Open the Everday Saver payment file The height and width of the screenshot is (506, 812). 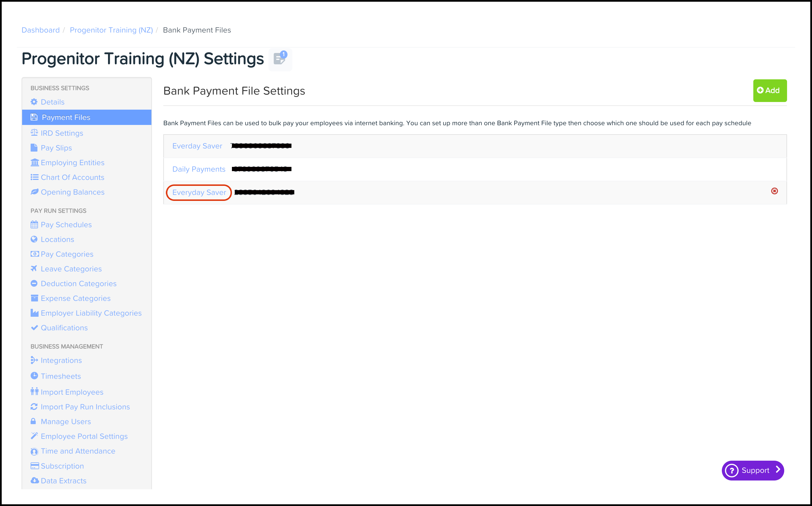(x=197, y=146)
